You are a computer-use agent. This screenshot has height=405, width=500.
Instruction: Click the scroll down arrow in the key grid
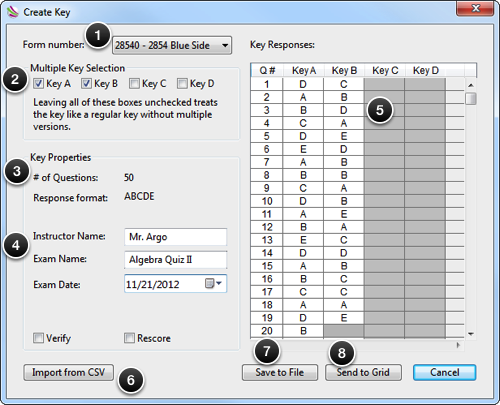click(471, 334)
